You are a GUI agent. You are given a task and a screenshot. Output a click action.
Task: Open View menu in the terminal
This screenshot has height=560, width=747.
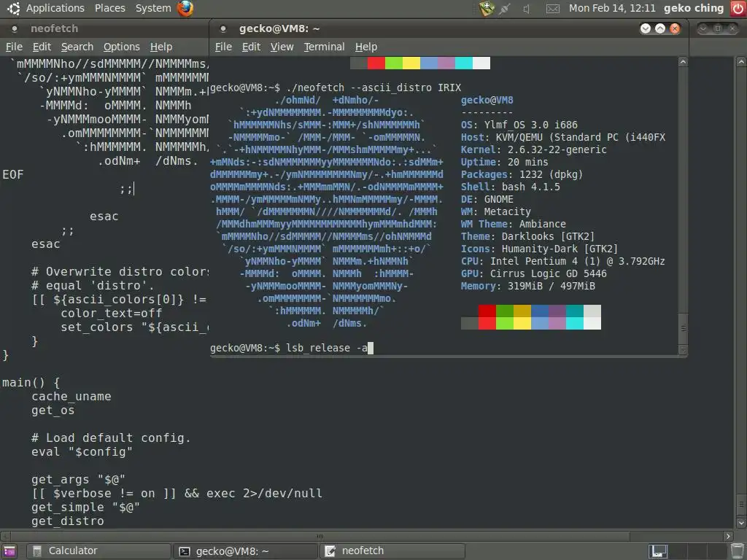[x=282, y=47]
